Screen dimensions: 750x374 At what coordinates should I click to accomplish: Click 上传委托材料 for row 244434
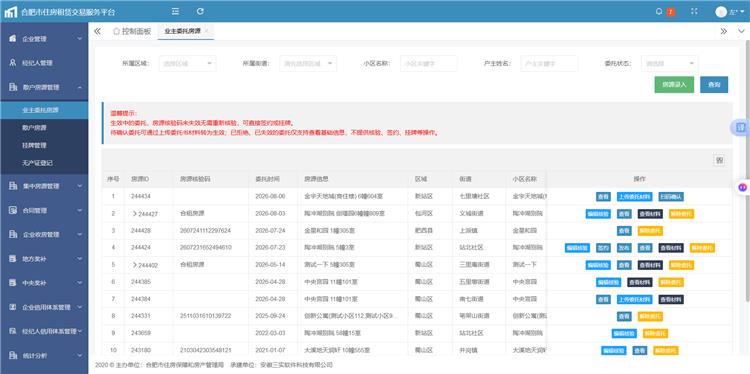(634, 197)
